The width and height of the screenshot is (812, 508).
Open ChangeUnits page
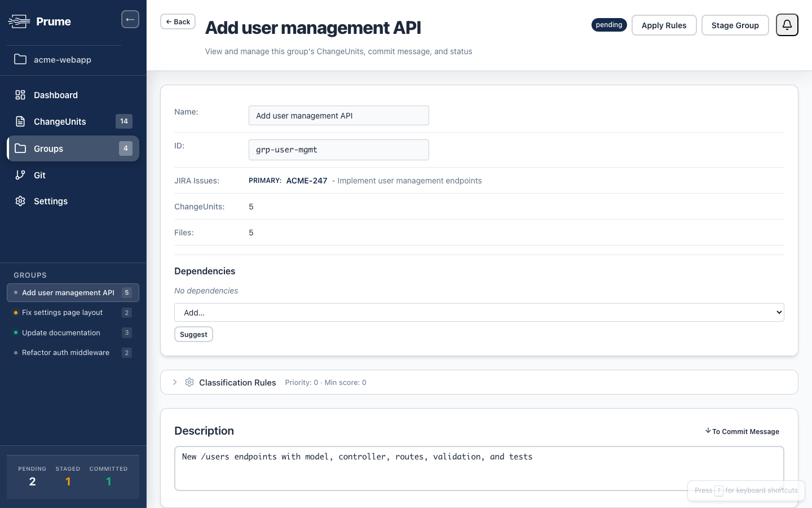(x=73, y=121)
